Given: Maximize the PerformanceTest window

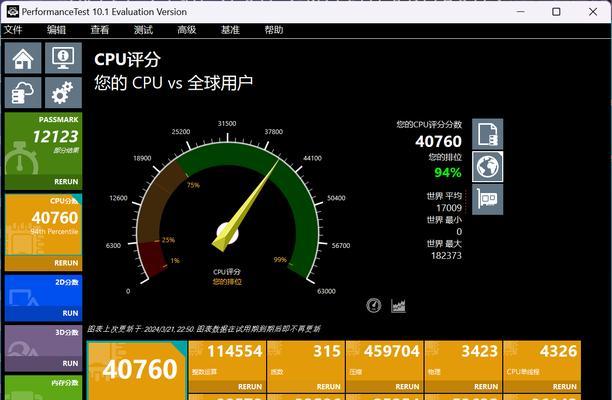Looking at the screenshot, I should coord(556,12).
